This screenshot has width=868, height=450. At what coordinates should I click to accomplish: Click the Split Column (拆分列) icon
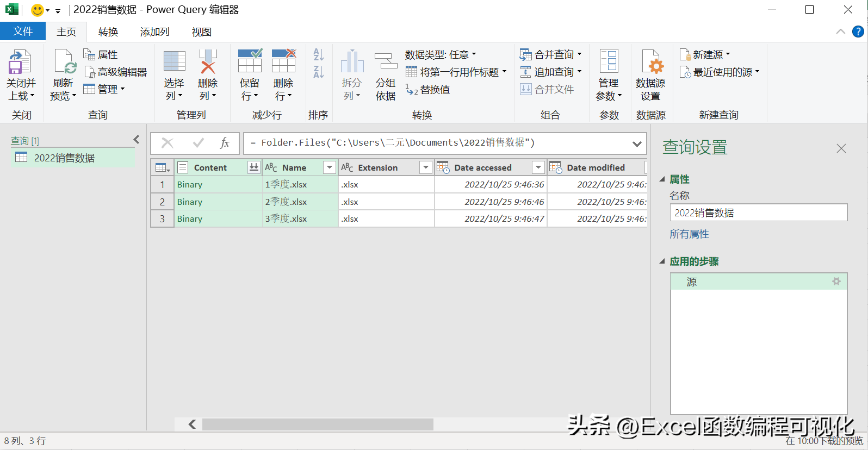click(352, 61)
